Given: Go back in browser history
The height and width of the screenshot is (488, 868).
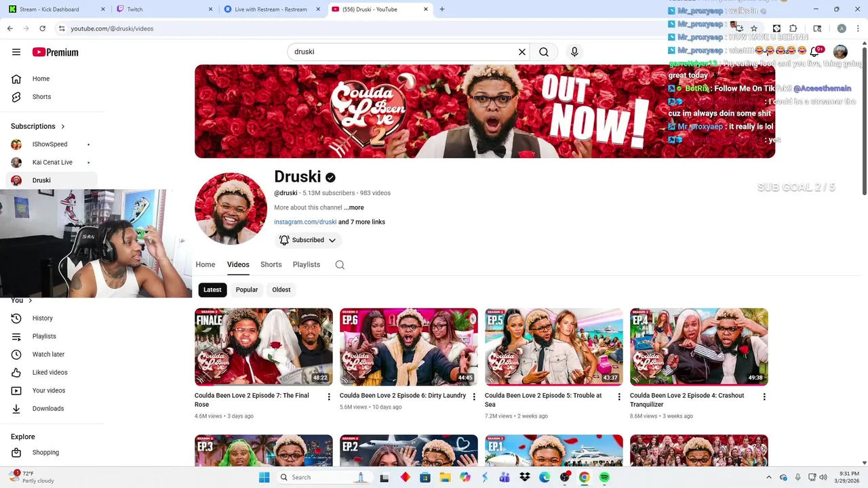Looking at the screenshot, I should 9,28.
